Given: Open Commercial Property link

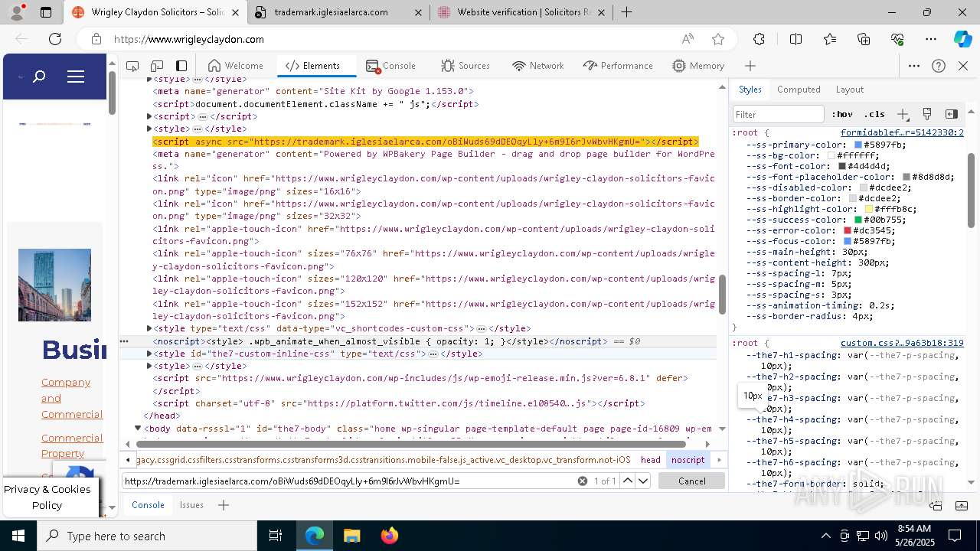Looking at the screenshot, I should pyautogui.click(x=71, y=445).
